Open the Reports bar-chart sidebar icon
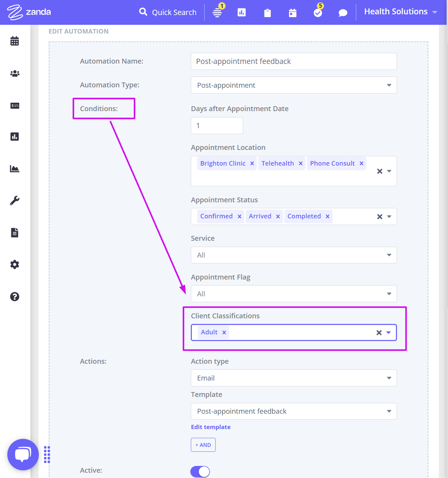This screenshot has width=448, height=478. click(14, 137)
